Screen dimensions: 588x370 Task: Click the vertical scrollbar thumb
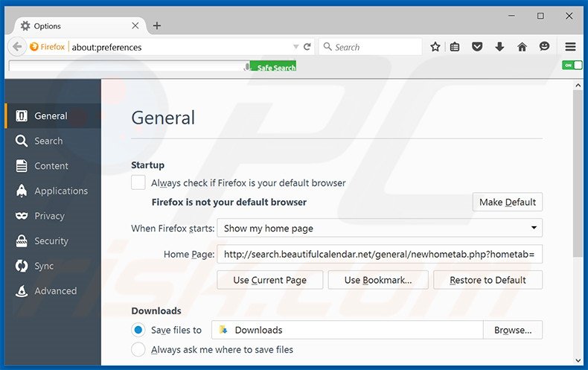(578, 173)
